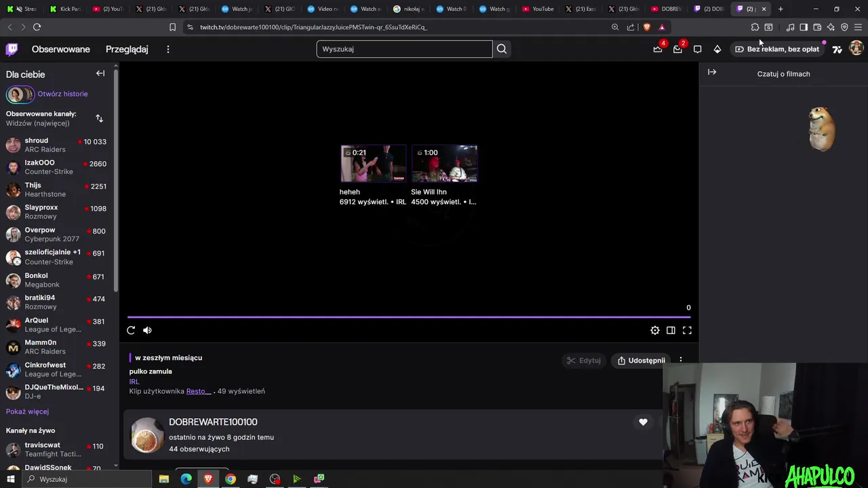Screen dimensions: 868x488
Task: Open clip creator Resto_ profile link
Action: click(199, 391)
